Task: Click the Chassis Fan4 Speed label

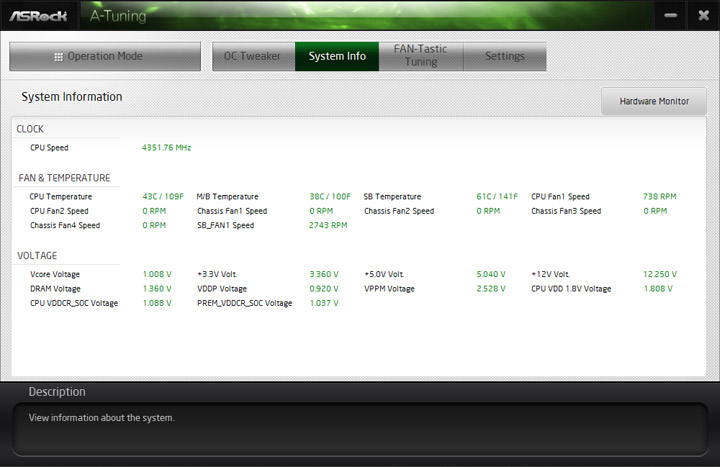Action: [x=65, y=225]
